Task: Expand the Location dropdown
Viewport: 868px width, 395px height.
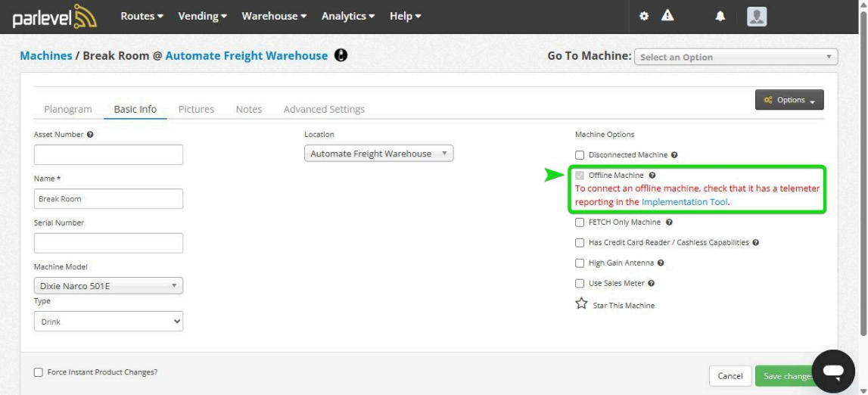Action: (378, 154)
